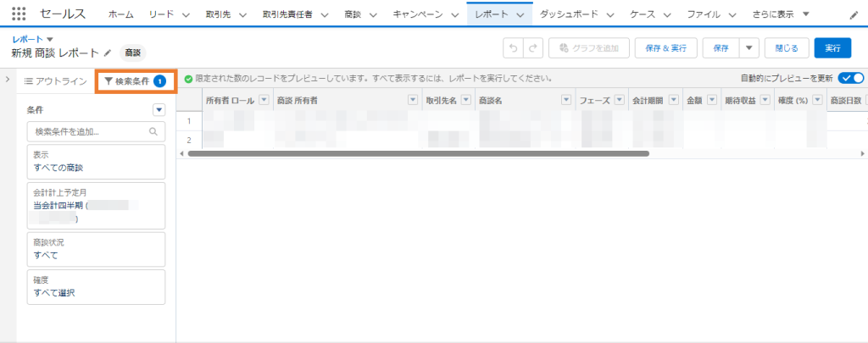The height and width of the screenshot is (343, 868).
Task: Edit the report name with the pencil icon
Action: [108, 53]
